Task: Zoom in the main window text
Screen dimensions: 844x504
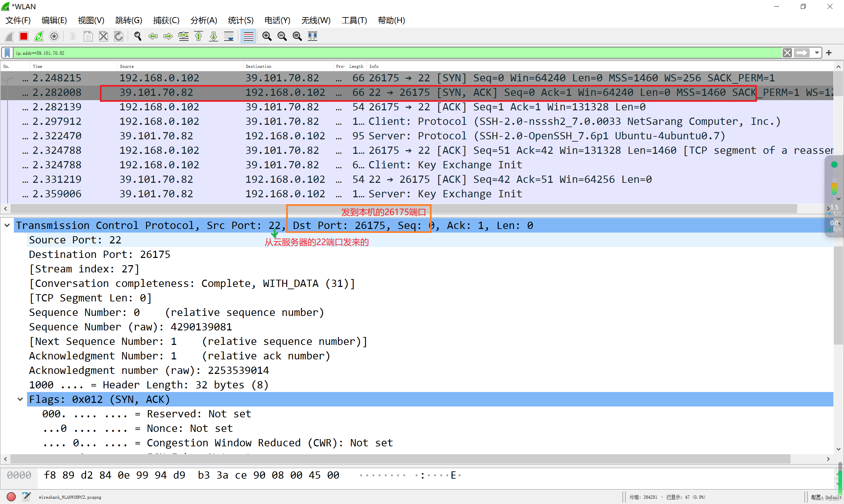Action: (x=267, y=36)
